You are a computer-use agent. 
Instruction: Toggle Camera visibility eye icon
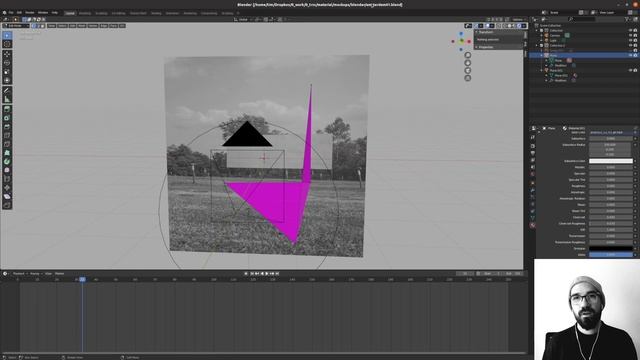point(631,36)
